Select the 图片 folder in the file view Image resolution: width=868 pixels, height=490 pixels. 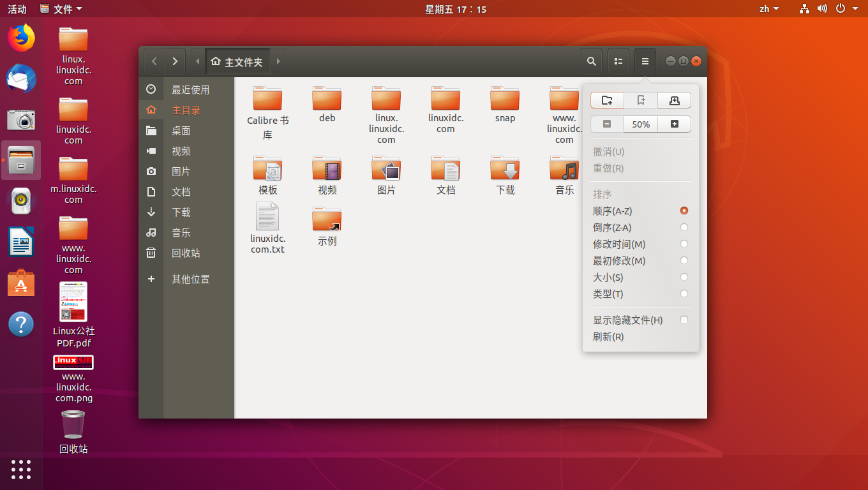pos(386,175)
